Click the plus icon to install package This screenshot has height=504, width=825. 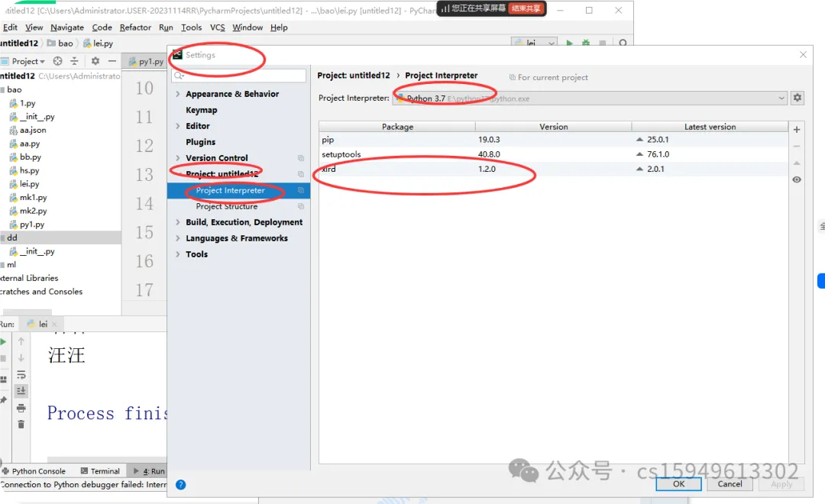click(797, 129)
